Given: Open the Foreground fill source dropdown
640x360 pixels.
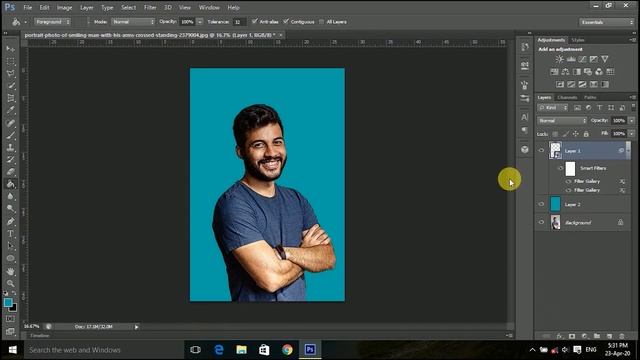Looking at the screenshot, I should pyautogui.click(x=52, y=22).
